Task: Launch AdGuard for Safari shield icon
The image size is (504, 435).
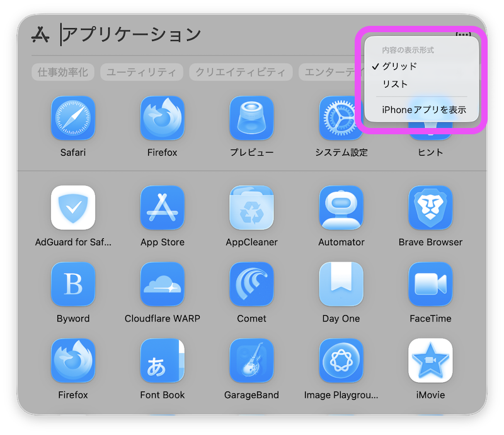Action: [x=73, y=207]
